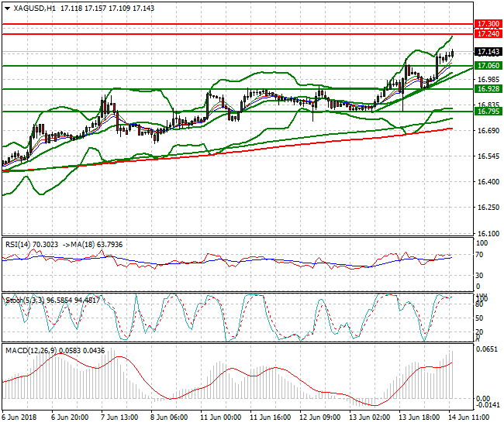Click the 11 Jun 16:00 time label

271,417
